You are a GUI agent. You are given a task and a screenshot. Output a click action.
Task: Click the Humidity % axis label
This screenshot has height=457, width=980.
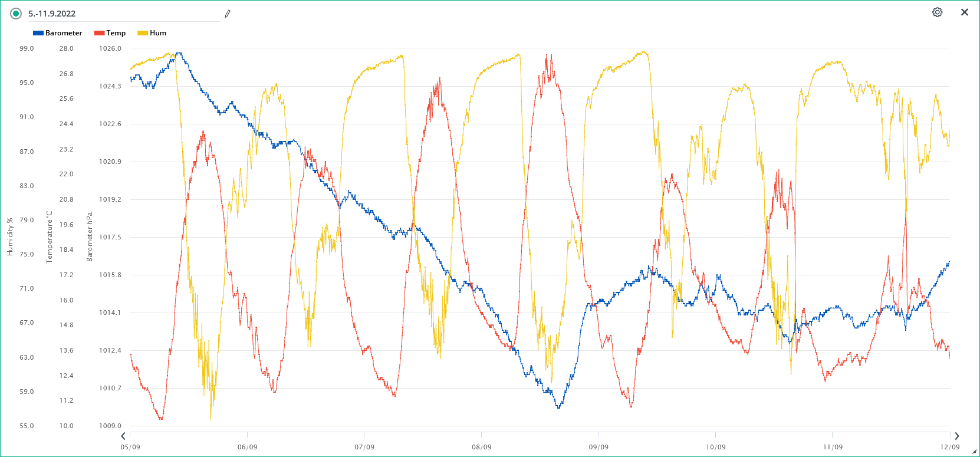tap(10, 237)
